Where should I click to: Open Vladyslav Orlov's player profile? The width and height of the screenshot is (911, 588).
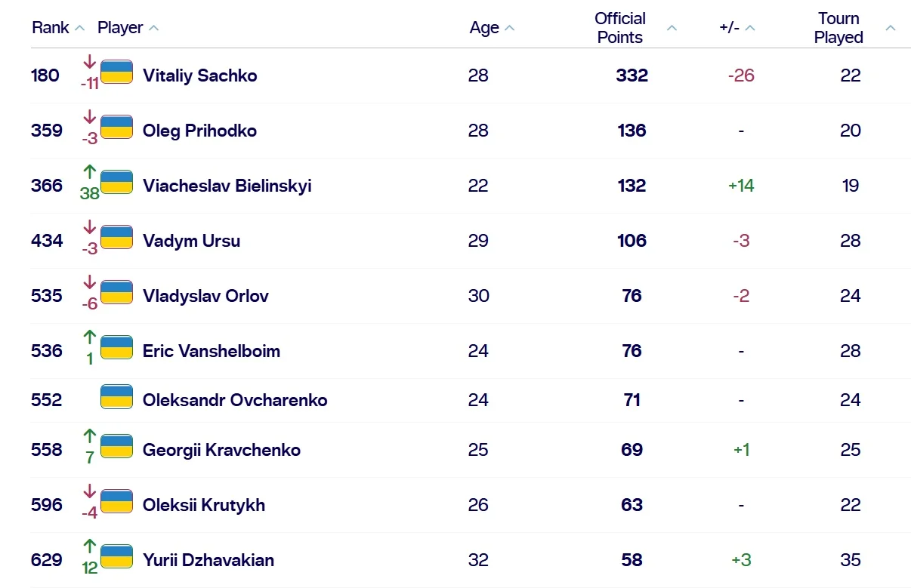205,296
